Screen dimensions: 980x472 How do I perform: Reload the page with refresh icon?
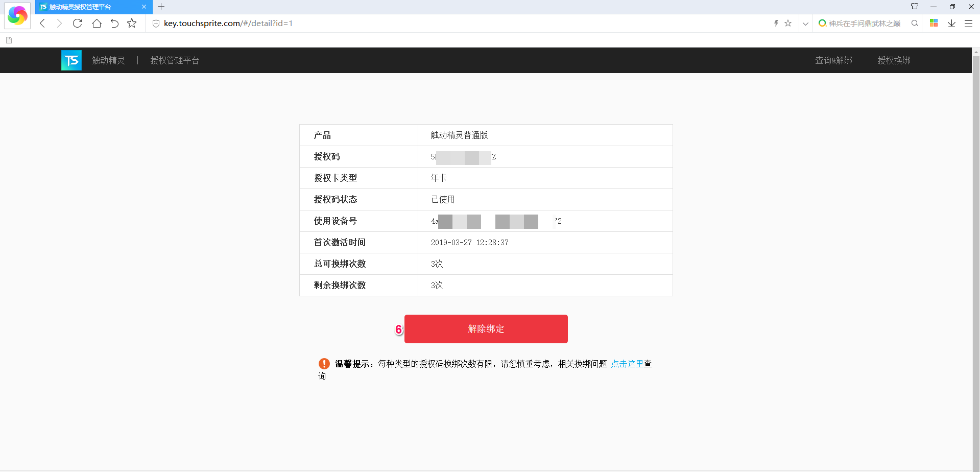(x=78, y=23)
